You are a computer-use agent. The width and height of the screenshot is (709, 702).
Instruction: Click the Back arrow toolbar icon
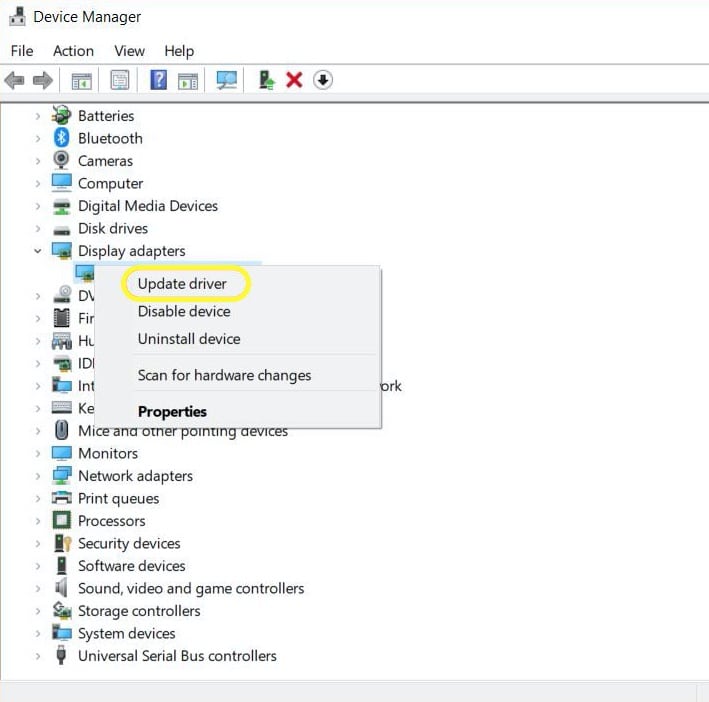(14, 80)
